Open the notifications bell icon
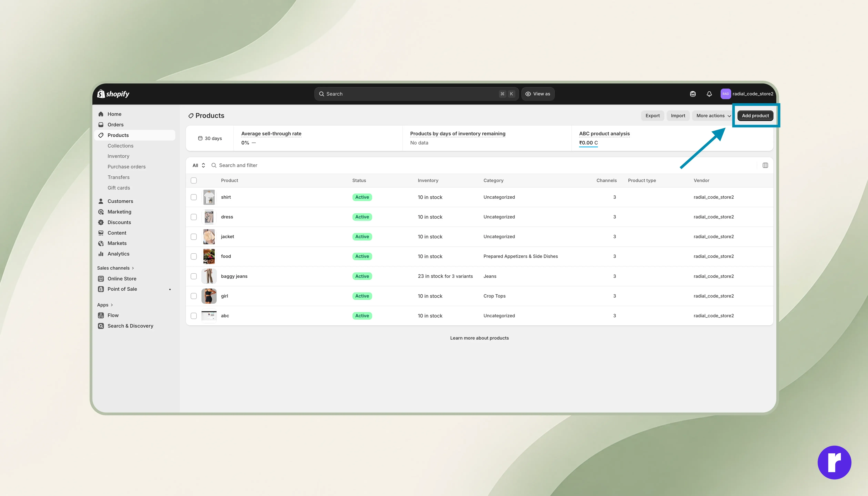868x496 pixels. [x=709, y=94]
